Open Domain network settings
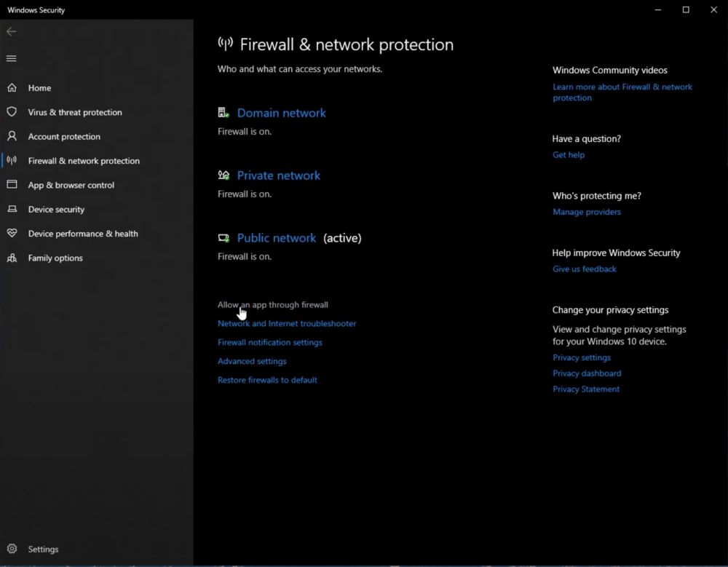The width and height of the screenshot is (728, 567). point(281,113)
